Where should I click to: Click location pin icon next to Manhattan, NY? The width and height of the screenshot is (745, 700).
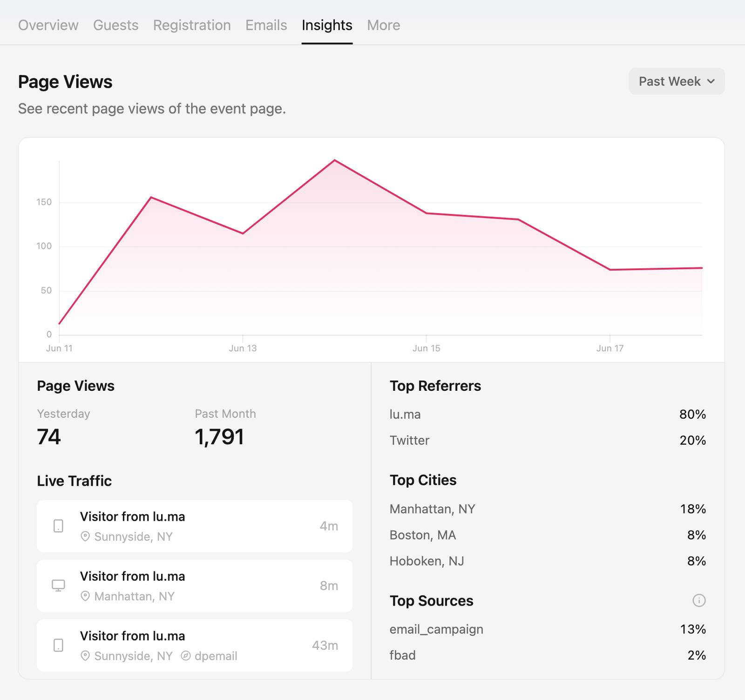[85, 596]
